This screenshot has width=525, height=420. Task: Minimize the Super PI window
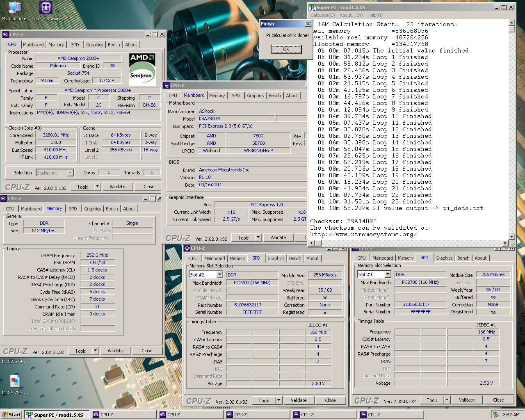click(497, 7)
